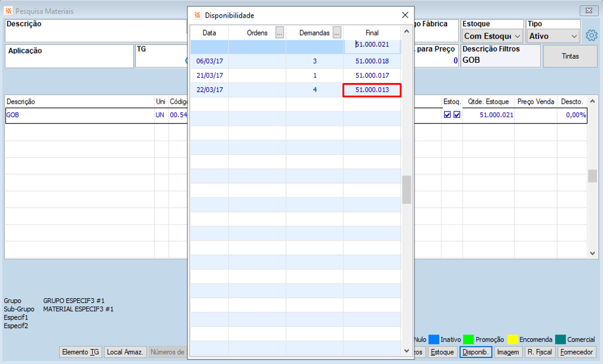Select the 21/03/17 date cell
Image resolution: width=603 pixels, height=364 pixels.
click(x=209, y=75)
